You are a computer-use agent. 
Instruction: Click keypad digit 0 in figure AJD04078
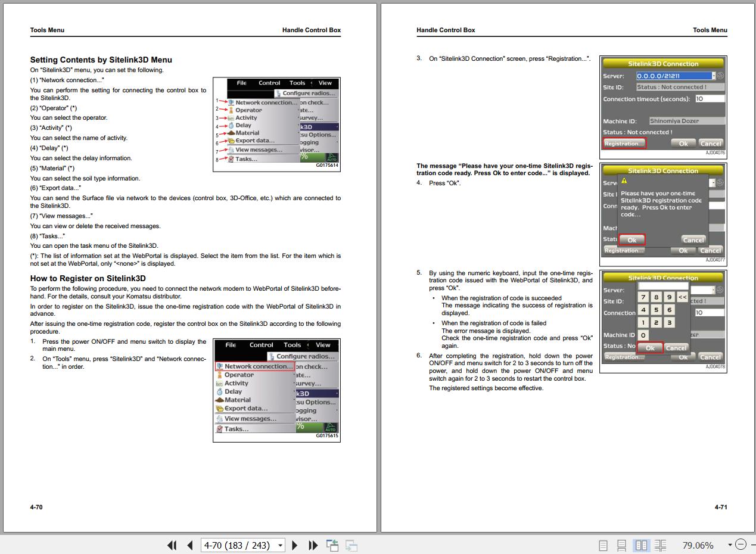click(x=643, y=335)
